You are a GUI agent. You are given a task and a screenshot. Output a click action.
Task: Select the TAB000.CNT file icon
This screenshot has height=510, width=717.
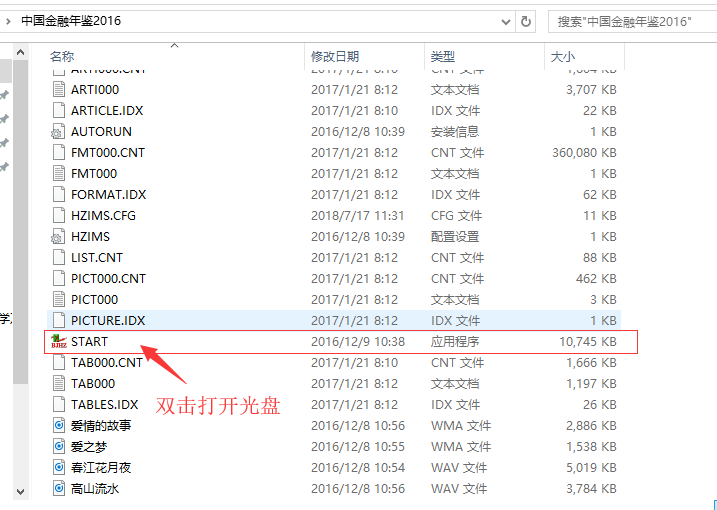(x=59, y=363)
